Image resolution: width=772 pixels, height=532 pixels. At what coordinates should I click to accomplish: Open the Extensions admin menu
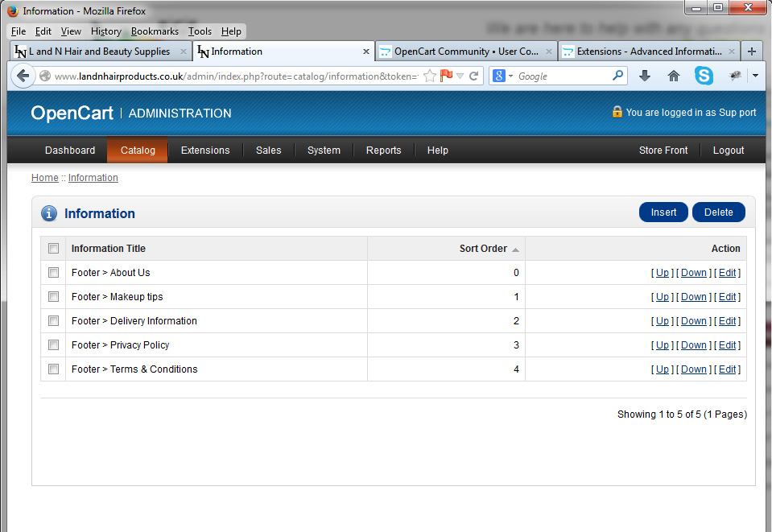click(205, 150)
